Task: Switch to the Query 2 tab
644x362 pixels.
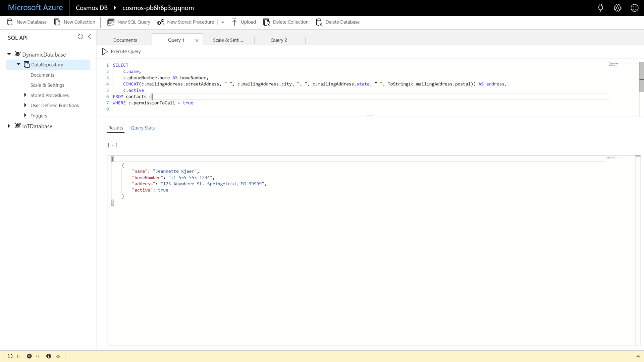Action: click(279, 40)
